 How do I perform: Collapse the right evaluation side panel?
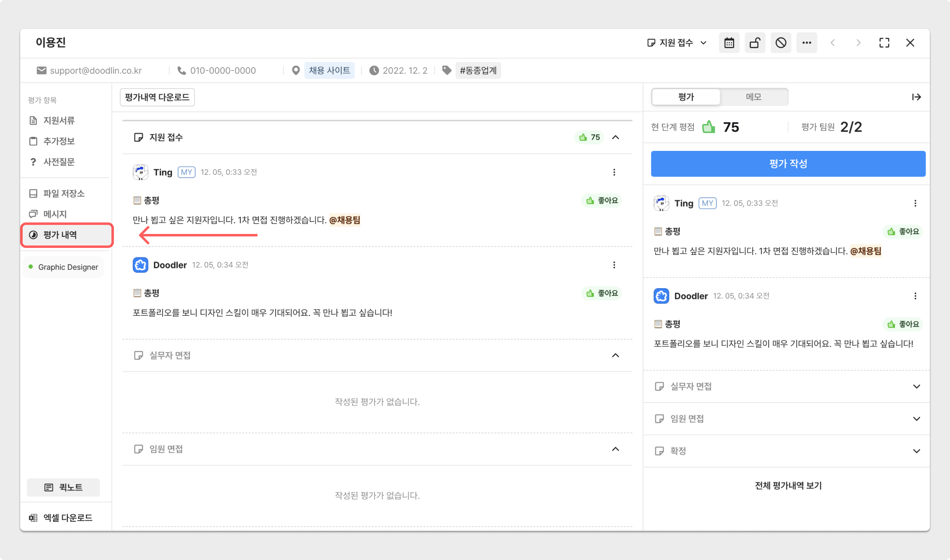pos(916,97)
